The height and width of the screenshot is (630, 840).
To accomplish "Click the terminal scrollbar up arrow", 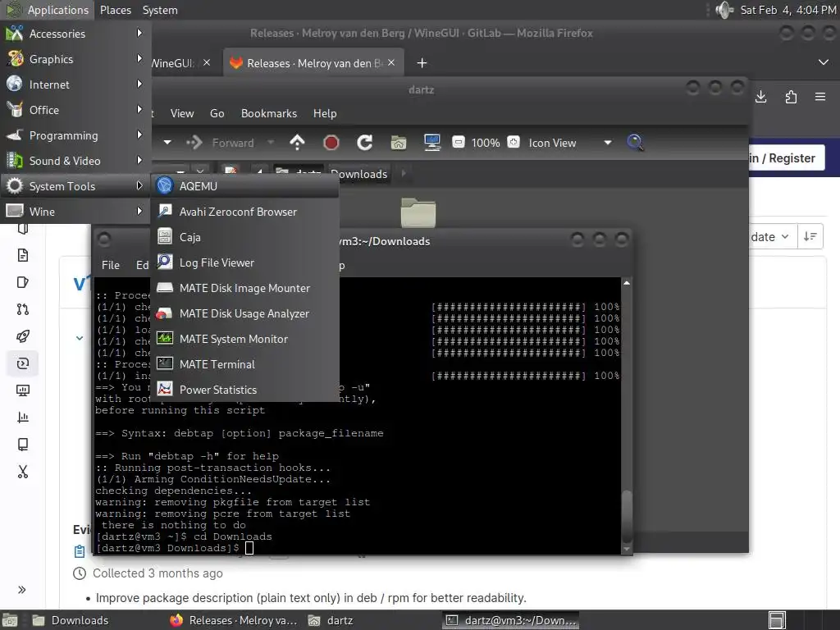I will pos(626,283).
